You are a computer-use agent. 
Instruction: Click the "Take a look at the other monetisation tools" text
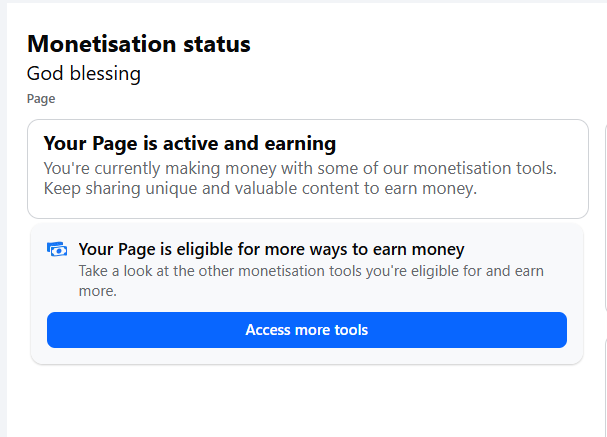pos(310,271)
